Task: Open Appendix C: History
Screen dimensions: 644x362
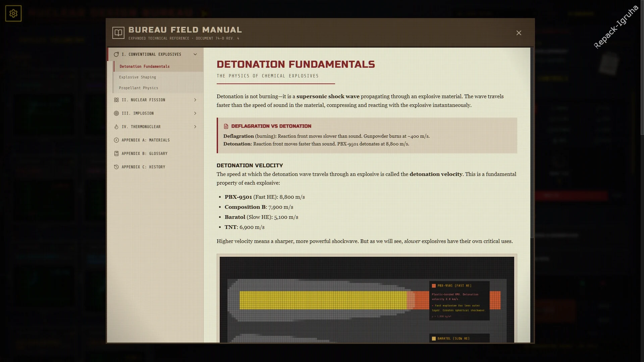Action: pyautogui.click(x=155, y=167)
